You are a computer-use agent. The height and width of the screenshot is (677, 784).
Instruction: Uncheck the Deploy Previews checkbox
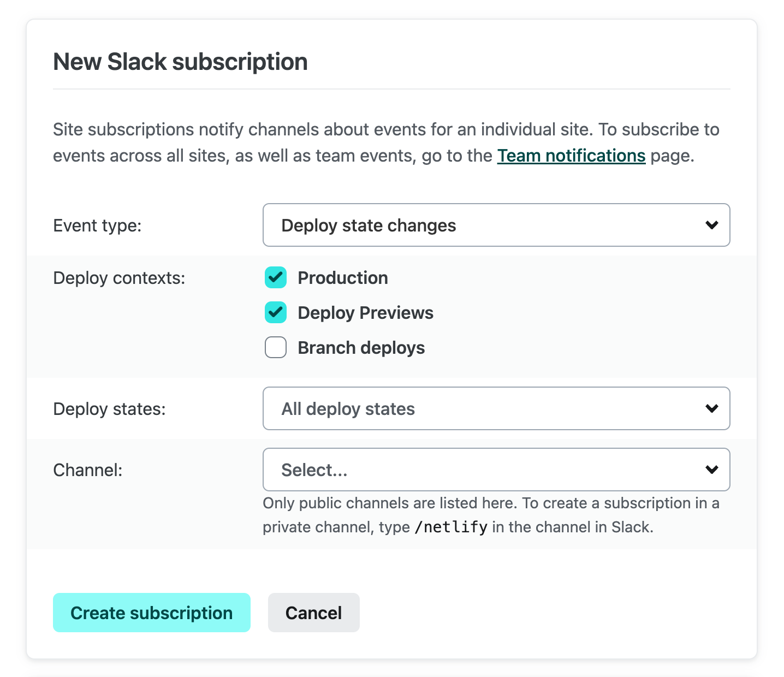(x=276, y=312)
